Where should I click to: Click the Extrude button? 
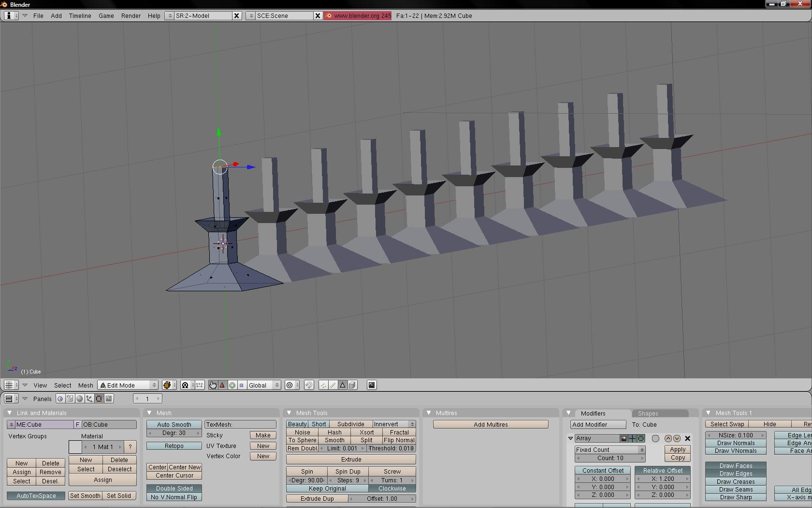click(x=351, y=460)
